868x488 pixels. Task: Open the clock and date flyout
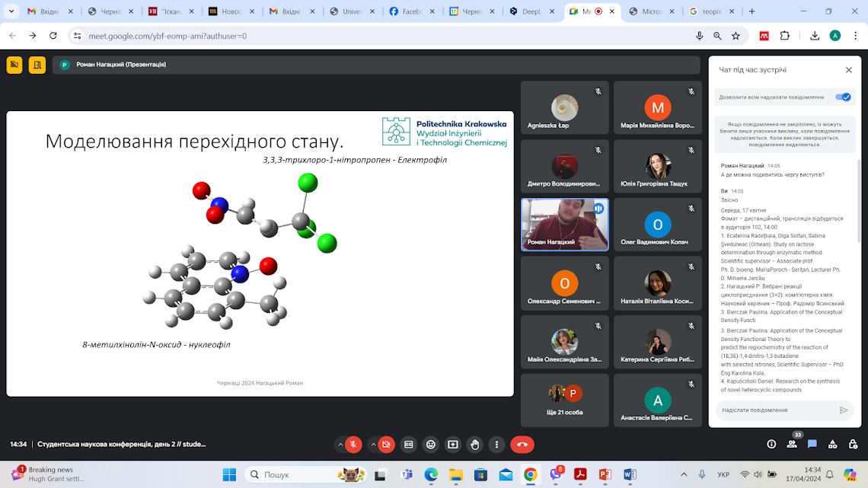[x=804, y=474]
